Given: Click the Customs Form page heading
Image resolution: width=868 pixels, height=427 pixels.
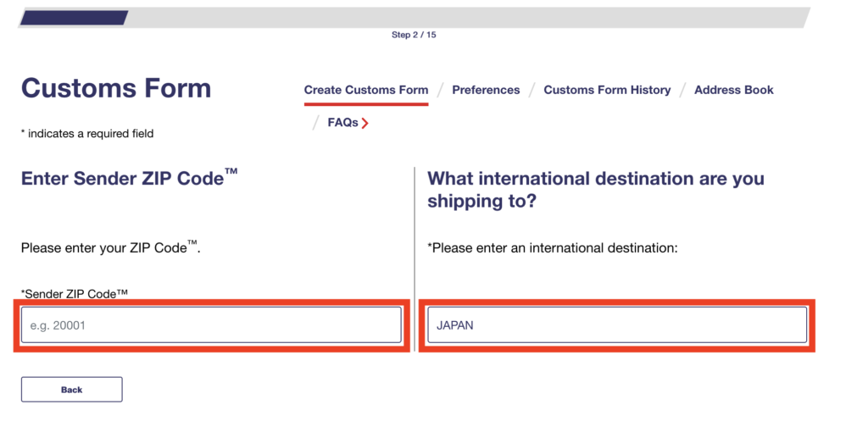Looking at the screenshot, I should [x=116, y=88].
